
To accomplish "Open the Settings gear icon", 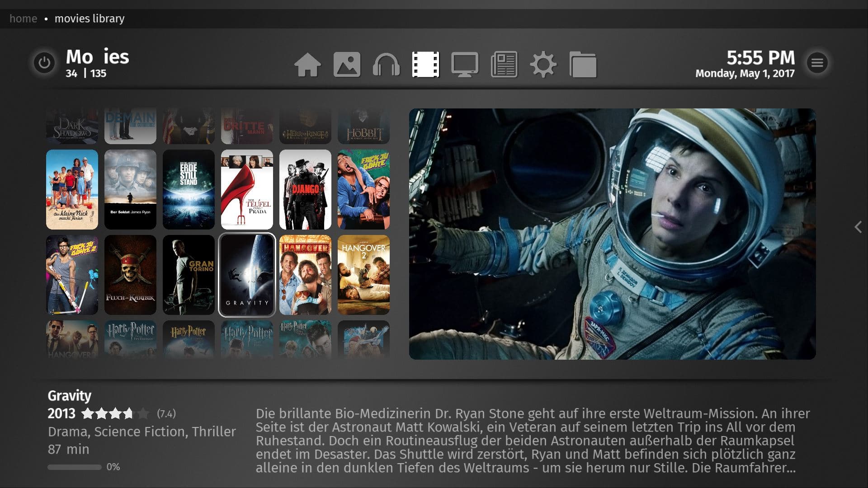I will pyautogui.click(x=543, y=65).
